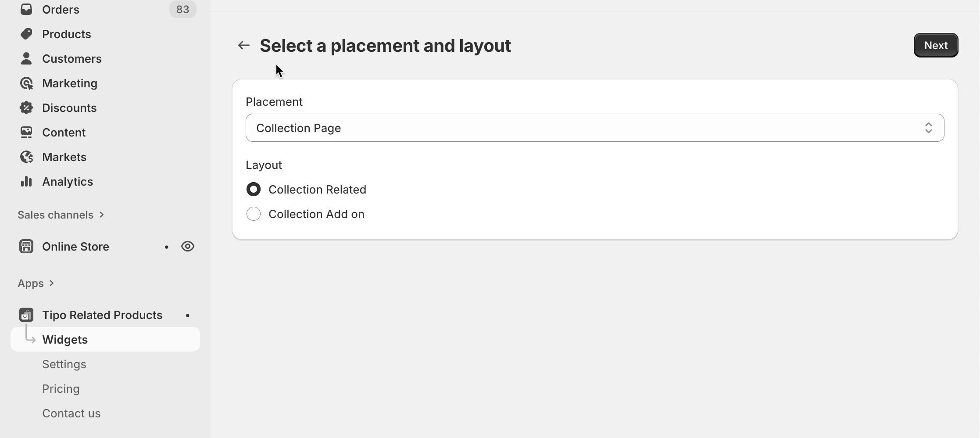Image resolution: width=980 pixels, height=438 pixels.
Task: Click the Markets globe icon
Action: tap(26, 157)
